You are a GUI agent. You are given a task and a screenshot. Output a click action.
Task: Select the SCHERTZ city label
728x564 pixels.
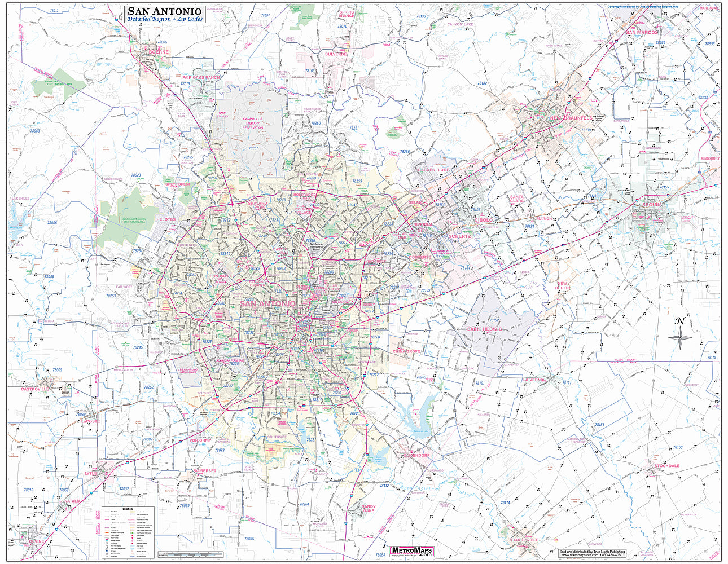459,236
